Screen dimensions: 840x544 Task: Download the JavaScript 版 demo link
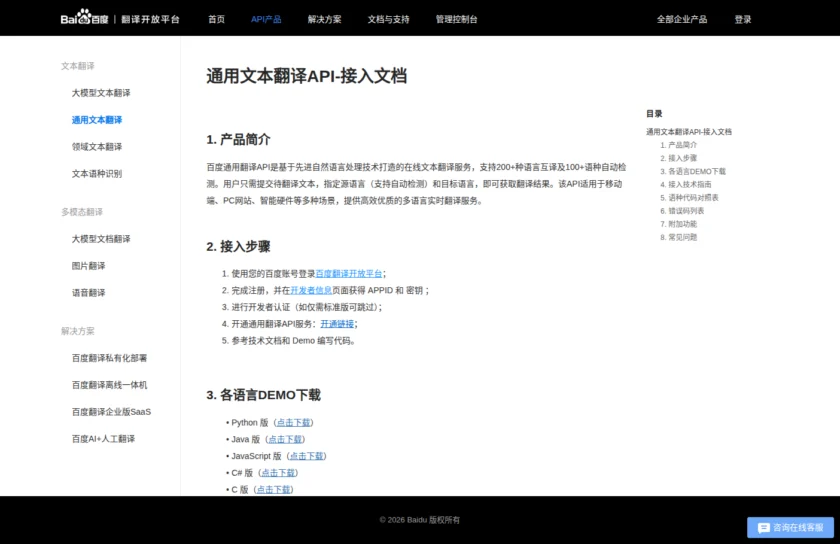306,456
